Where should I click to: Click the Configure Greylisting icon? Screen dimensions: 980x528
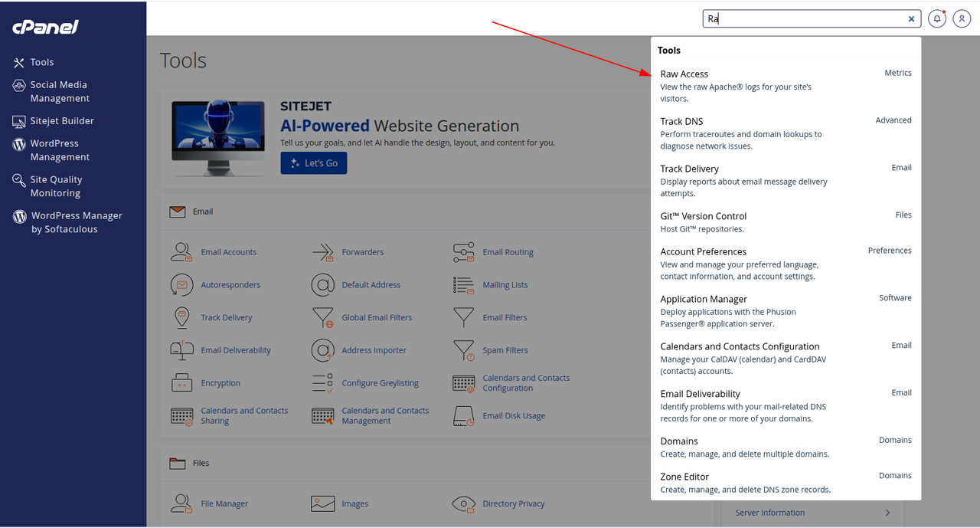point(323,383)
